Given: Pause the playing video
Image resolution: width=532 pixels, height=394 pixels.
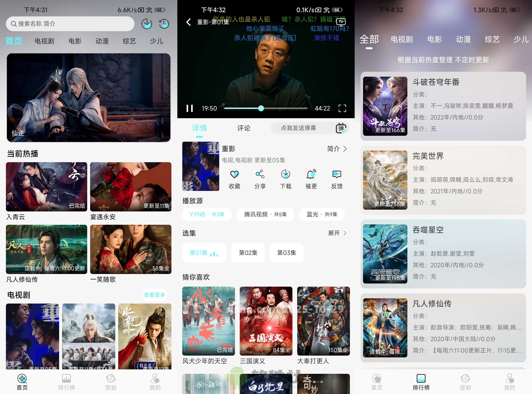Looking at the screenshot, I should (x=190, y=108).
